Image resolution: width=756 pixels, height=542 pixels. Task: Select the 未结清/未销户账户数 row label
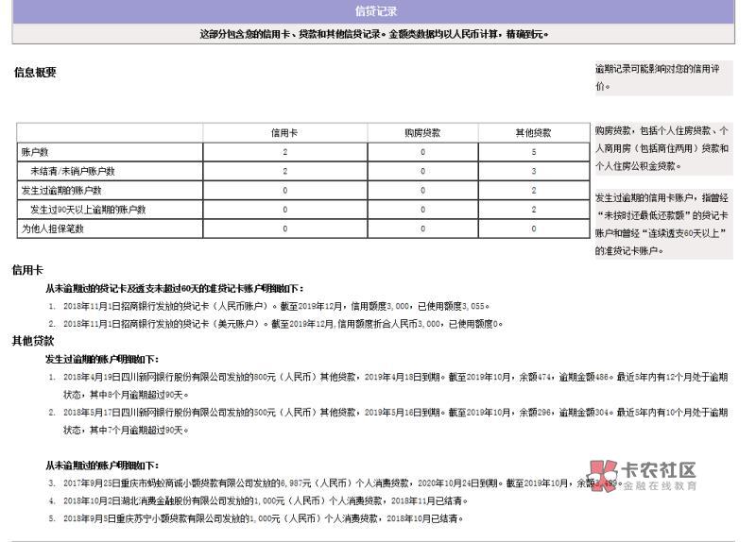[x=73, y=171]
